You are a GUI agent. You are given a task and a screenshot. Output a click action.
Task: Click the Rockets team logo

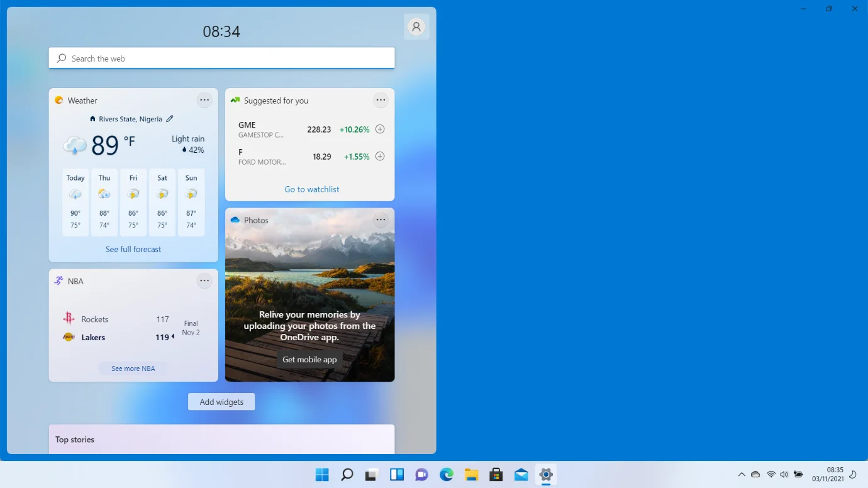click(x=69, y=319)
